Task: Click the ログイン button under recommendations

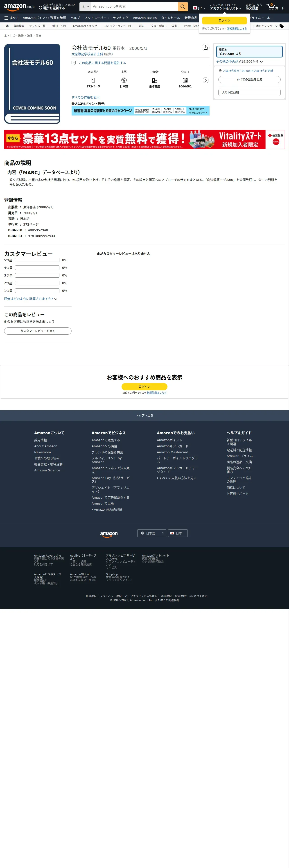Action: point(144,386)
